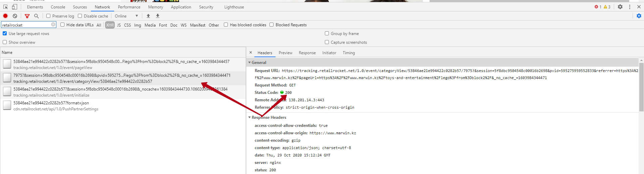
Task: Filter requests by XHR type
Action: [110, 25]
